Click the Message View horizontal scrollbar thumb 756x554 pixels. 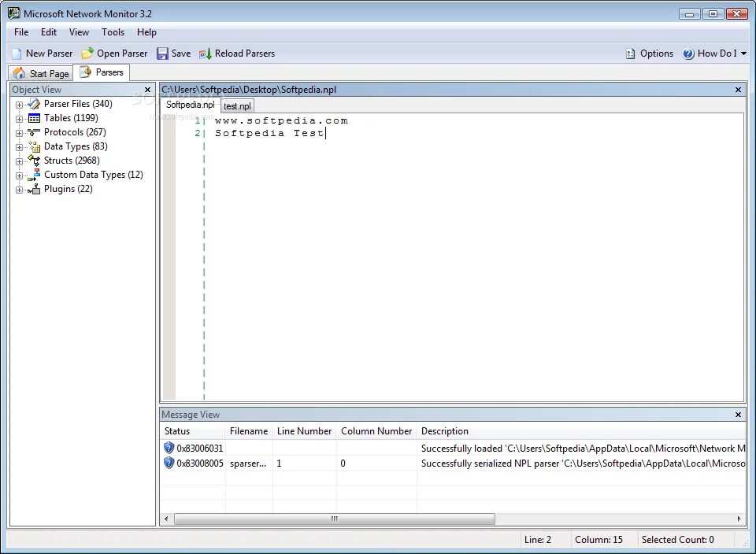[334, 519]
